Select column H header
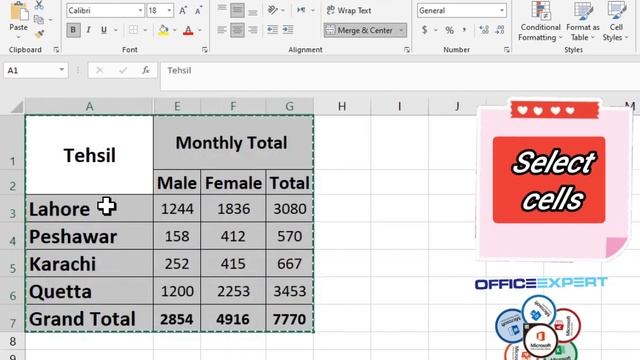 click(342, 107)
